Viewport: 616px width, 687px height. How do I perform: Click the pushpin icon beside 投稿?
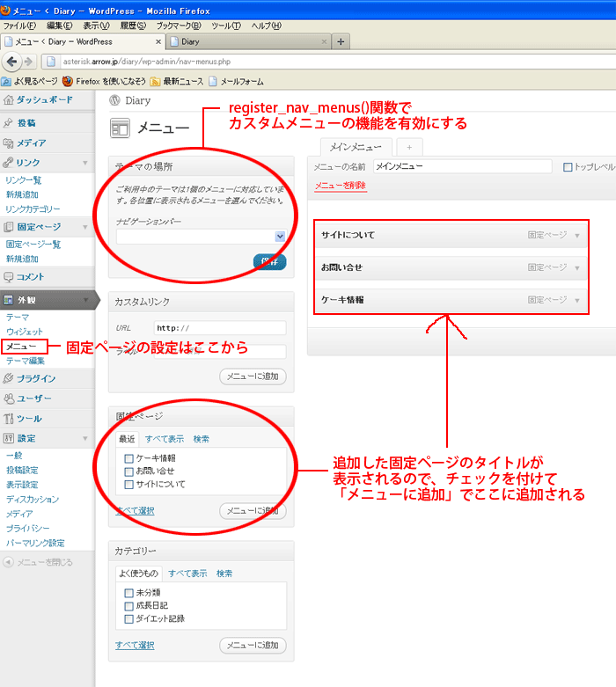pyautogui.click(x=8, y=123)
